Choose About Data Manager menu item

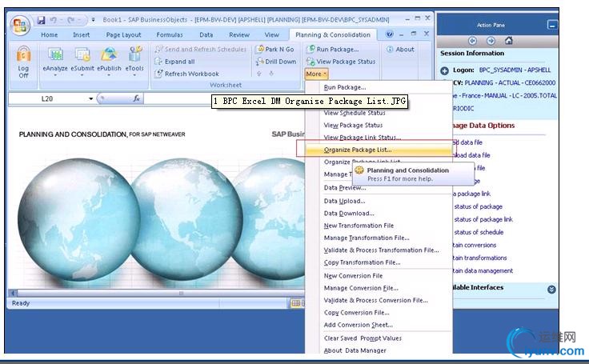pyautogui.click(x=355, y=351)
